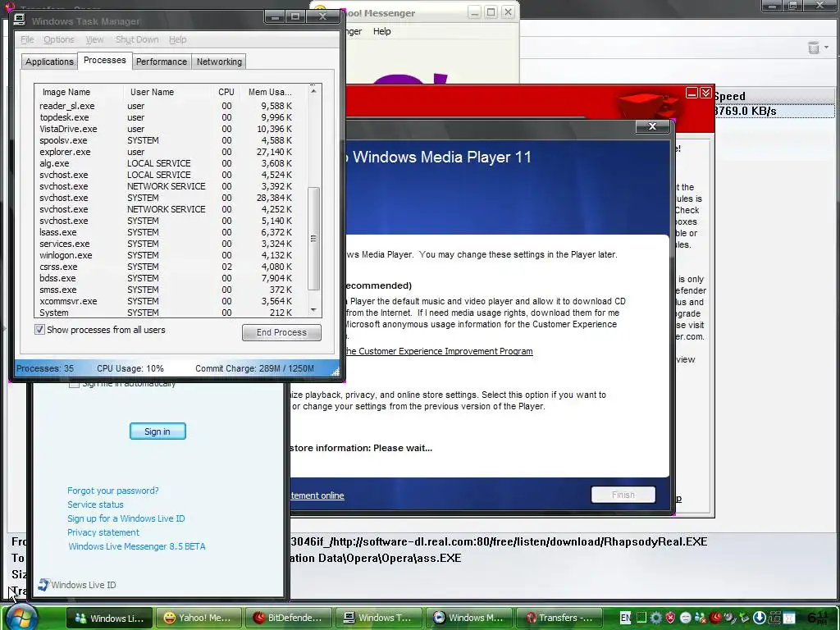Close the Windows Media Player 11 setup dialog
This screenshot has width=840, height=630.
[x=652, y=126]
